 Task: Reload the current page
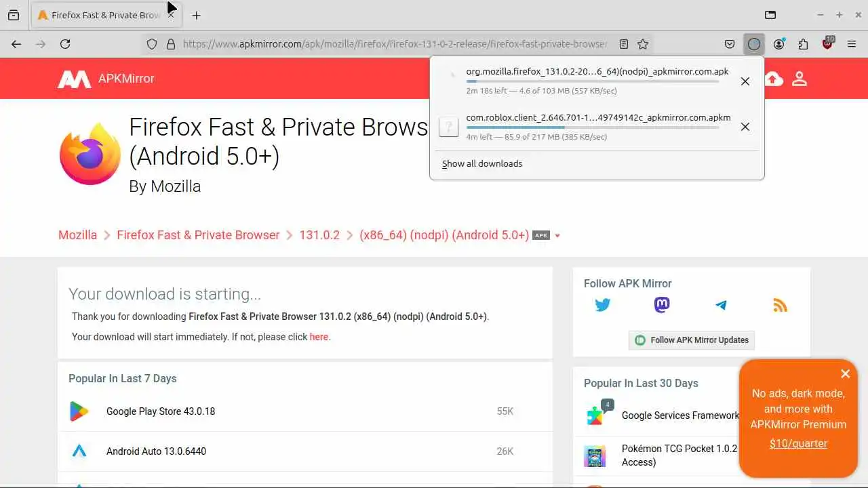click(x=65, y=44)
